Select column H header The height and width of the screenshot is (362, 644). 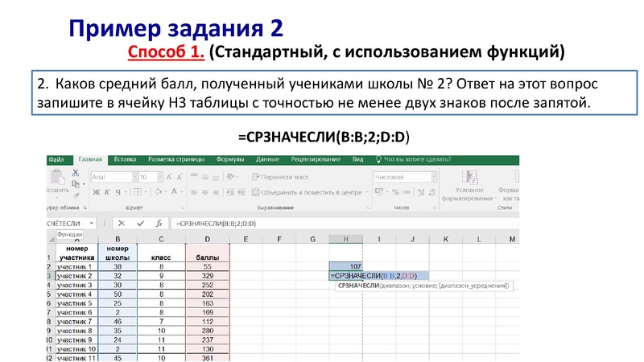coord(346,239)
